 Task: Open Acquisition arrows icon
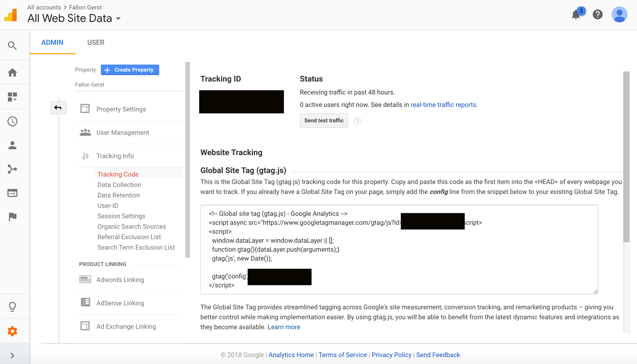point(12,169)
